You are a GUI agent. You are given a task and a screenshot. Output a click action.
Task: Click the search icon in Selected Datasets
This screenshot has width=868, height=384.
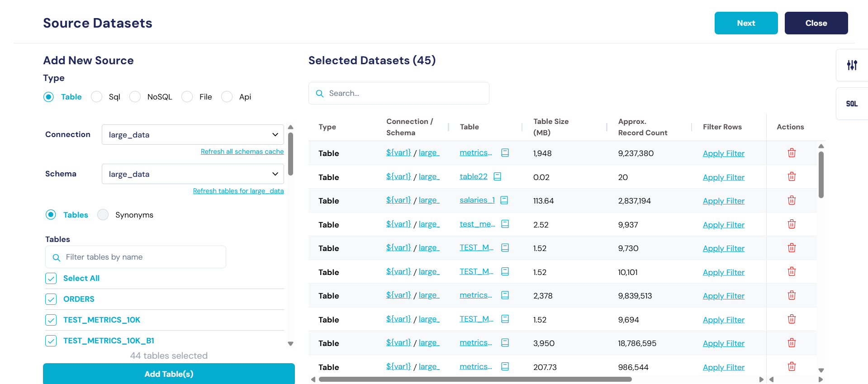(319, 94)
